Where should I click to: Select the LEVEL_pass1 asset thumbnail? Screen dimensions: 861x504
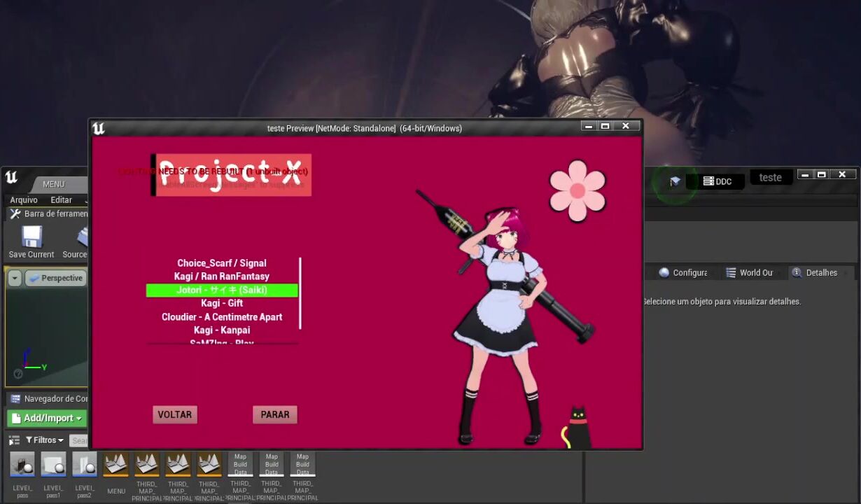click(x=53, y=465)
